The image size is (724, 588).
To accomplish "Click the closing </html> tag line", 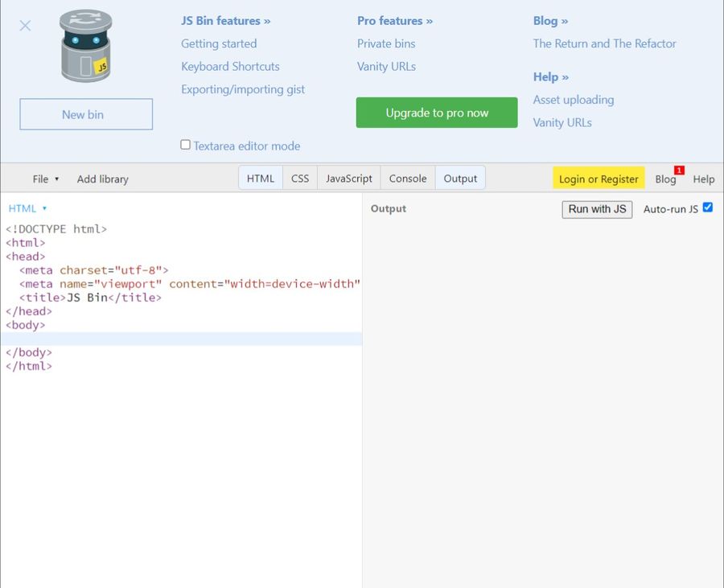I will point(29,367).
